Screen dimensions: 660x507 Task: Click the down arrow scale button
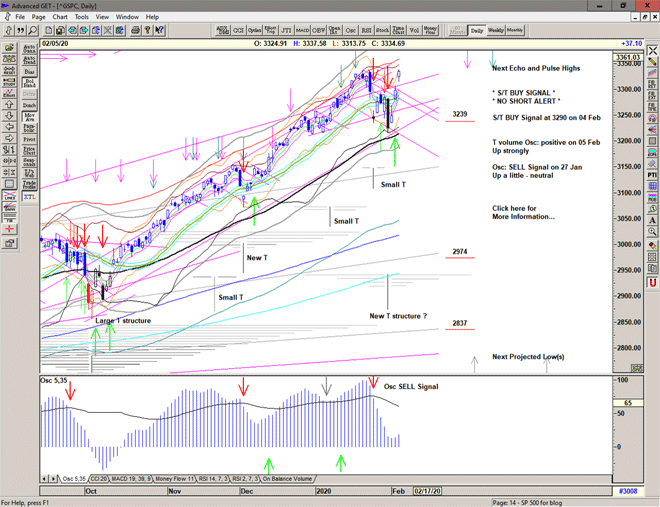[x=9, y=116]
